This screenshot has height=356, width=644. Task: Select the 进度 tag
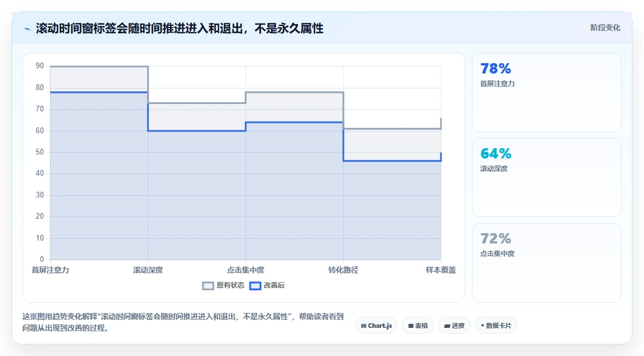454,326
